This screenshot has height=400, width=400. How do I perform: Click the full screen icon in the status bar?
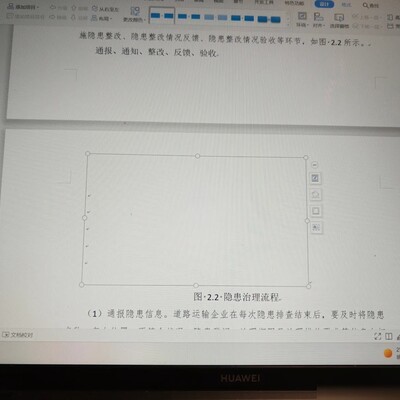tap(378, 336)
